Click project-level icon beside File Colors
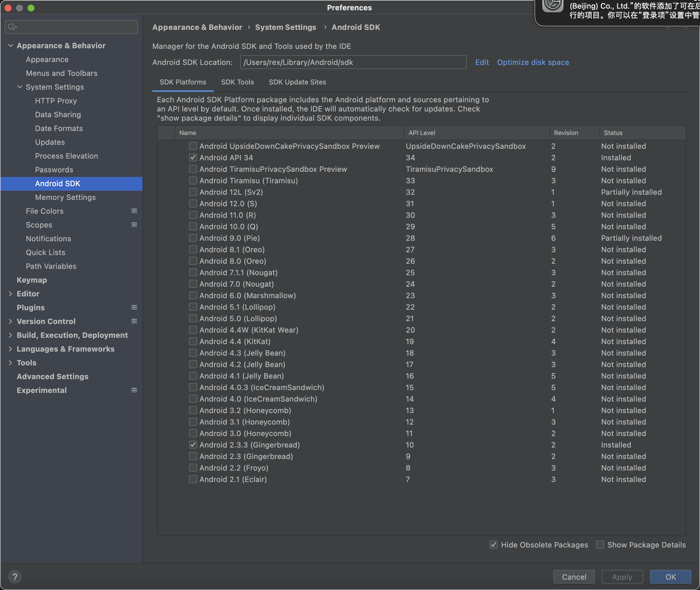The width and height of the screenshot is (700, 590). pyautogui.click(x=134, y=211)
